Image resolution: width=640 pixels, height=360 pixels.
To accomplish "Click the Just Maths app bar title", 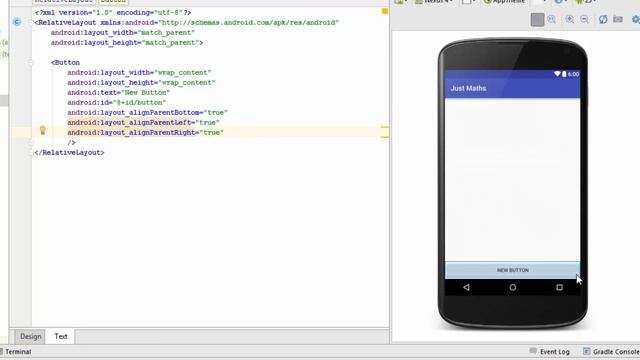I will coord(468,88).
